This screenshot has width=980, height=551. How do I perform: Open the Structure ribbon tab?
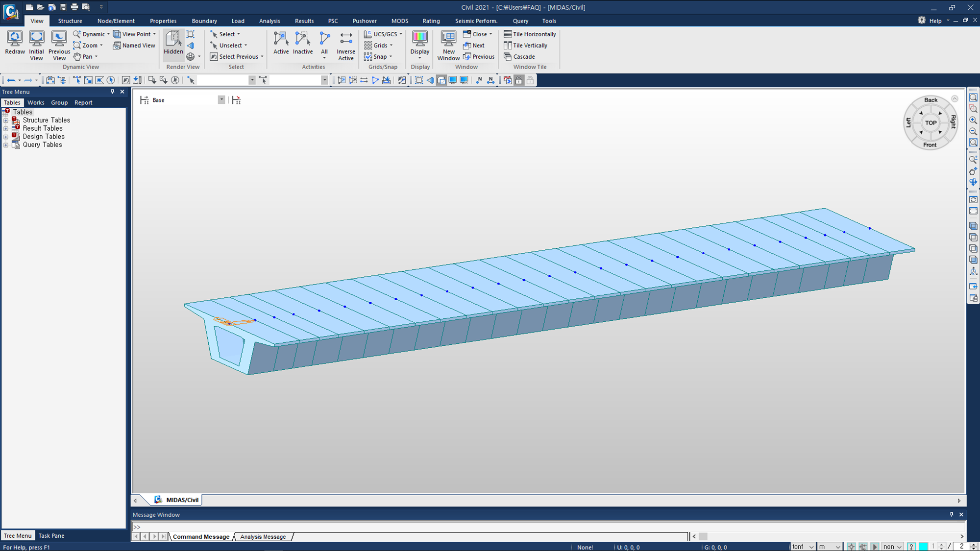coord(70,21)
